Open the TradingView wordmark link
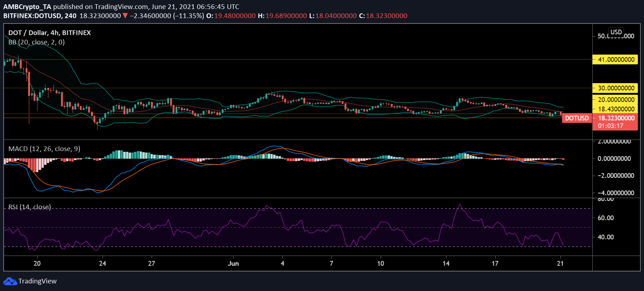The image size is (644, 291). coord(38,281)
